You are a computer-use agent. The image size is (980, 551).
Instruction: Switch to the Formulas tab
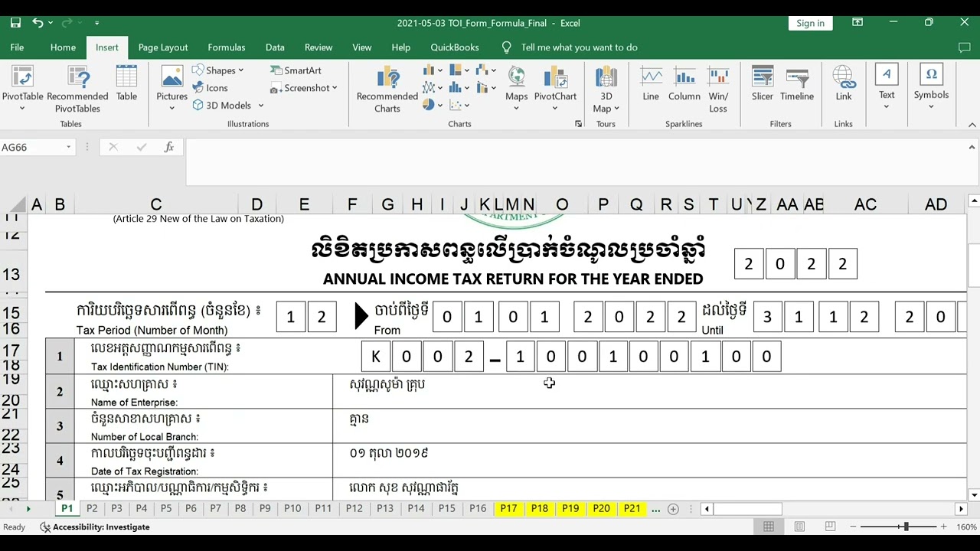click(x=227, y=47)
